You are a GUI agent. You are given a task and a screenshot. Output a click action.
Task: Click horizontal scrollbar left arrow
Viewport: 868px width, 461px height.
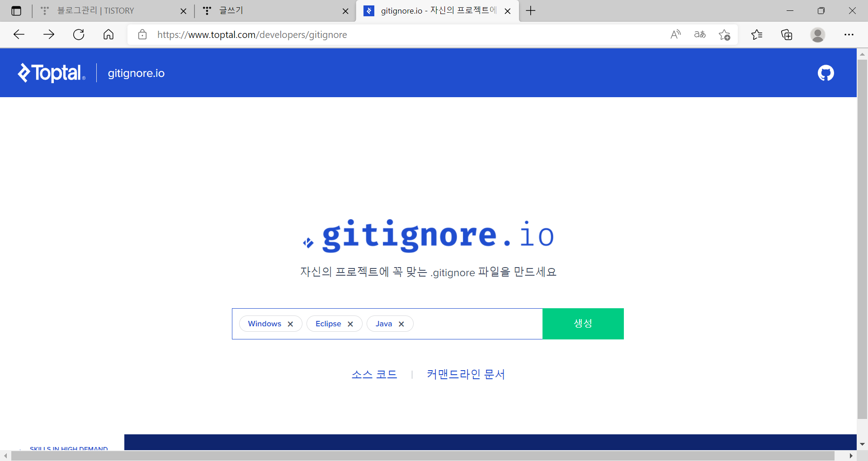pyautogui.click(x=5, y=456)
